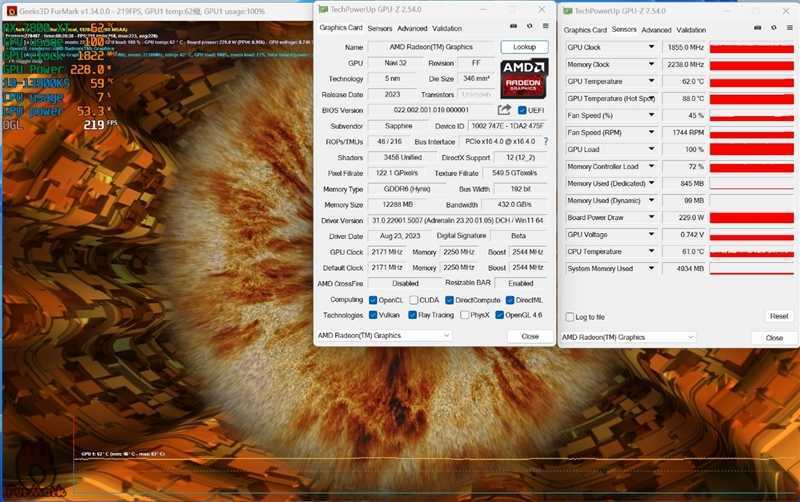
Task: Open the GPU selector combo box in the Sensors window
Action: 628,337
